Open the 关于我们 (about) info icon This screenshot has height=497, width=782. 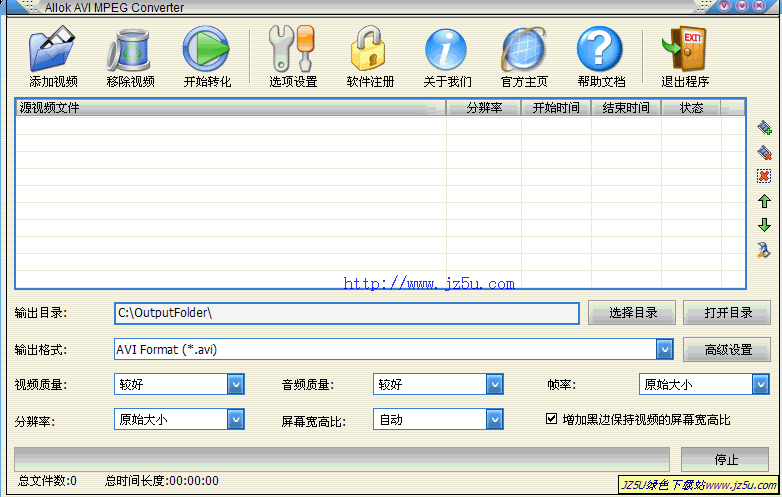(x=446, y=49)
